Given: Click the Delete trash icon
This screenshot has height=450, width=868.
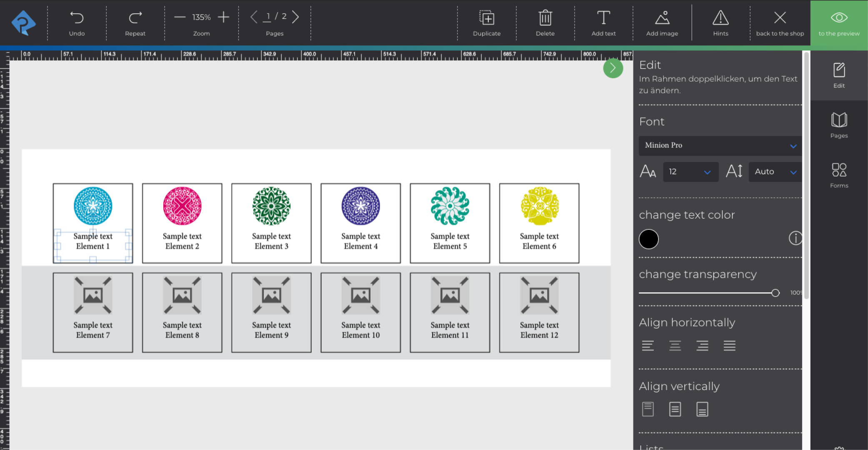Looking at the screenshot, I should pyautogui.click(x=545, y=18).
